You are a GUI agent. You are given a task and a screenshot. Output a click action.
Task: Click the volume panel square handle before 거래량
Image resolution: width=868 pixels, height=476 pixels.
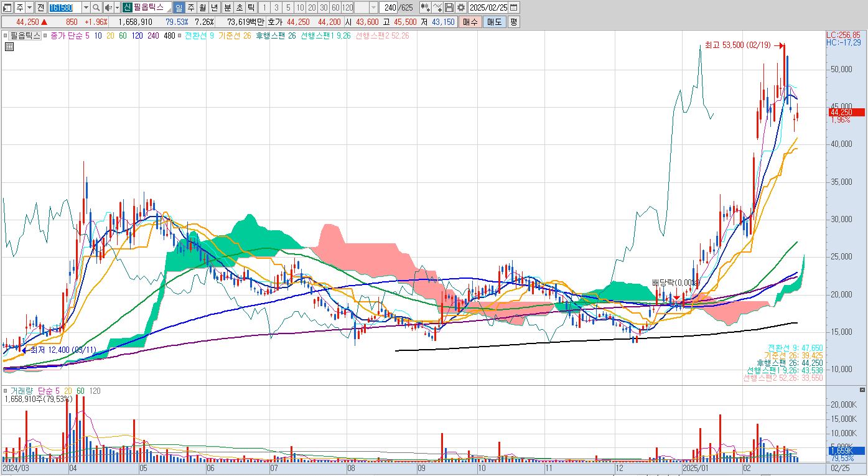click(6, 391)
